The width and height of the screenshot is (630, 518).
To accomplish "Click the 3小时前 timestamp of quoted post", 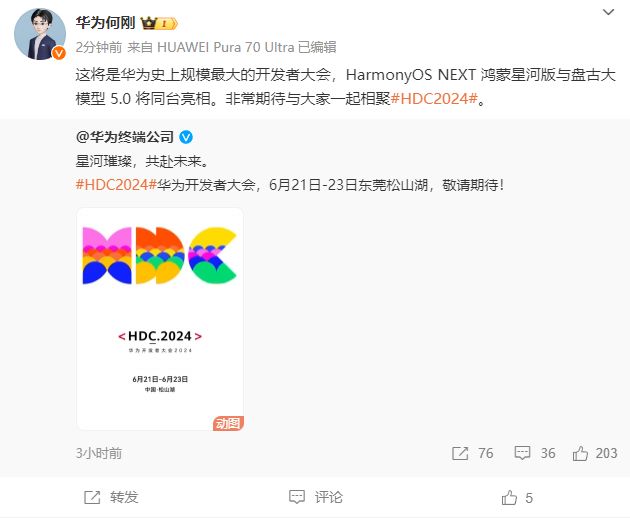I will pyautogui.click(x=99, y=453).
